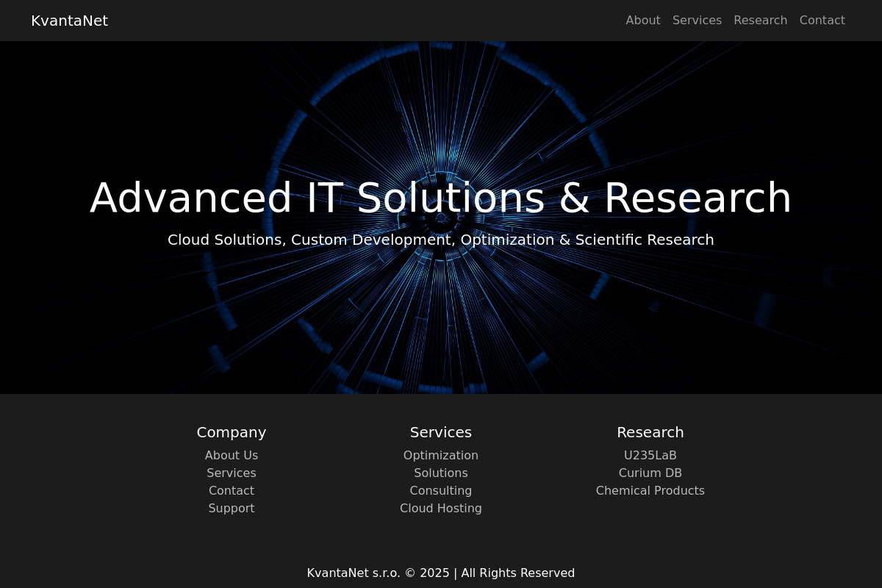Open the Chemical Products link
882x588 pixels.
[650, 491]
